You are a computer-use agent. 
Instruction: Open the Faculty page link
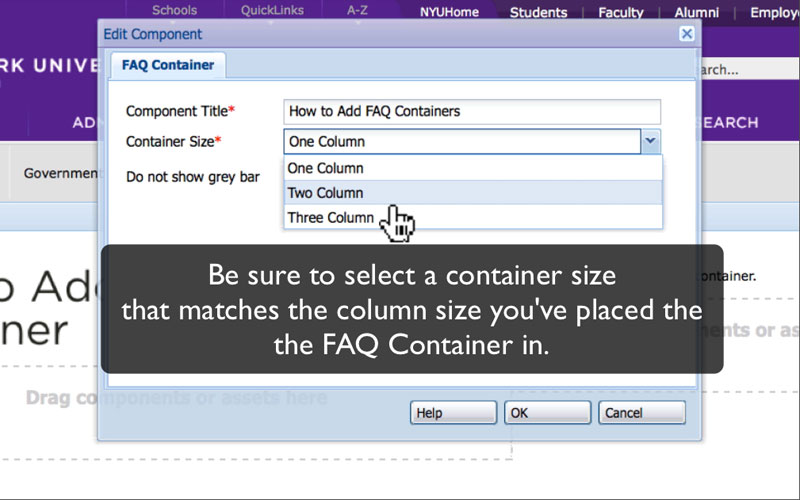coord(620,13)
